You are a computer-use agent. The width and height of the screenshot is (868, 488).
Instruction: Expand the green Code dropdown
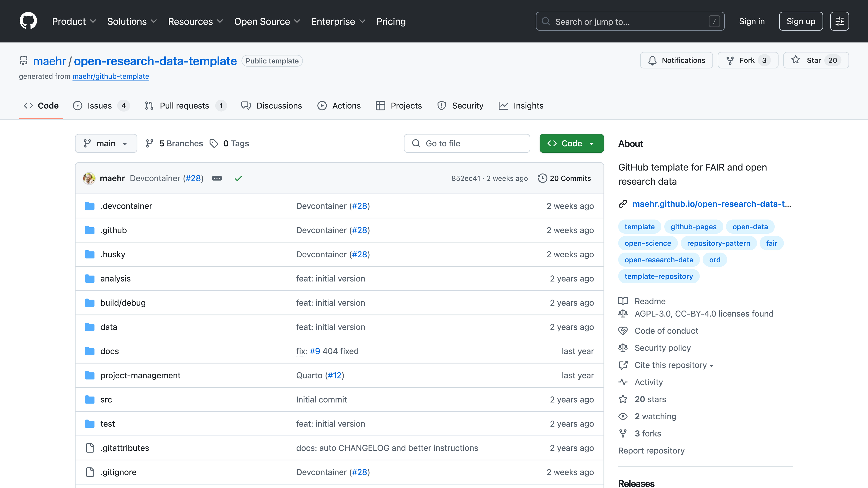click(571, 143)
